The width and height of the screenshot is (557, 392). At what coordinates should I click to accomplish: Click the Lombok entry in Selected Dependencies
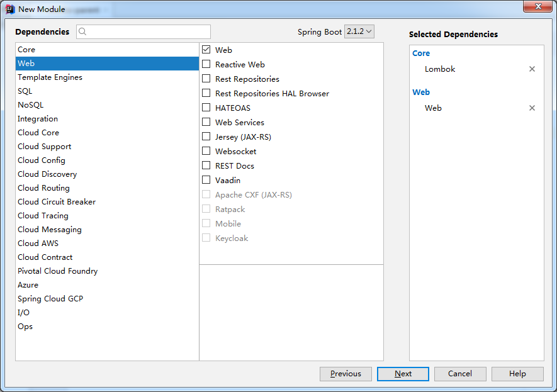tap(440, 69)
